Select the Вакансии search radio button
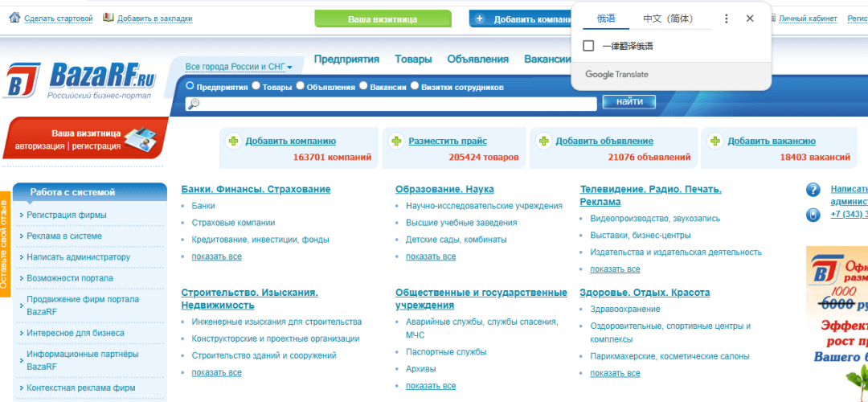 point(363,86)
